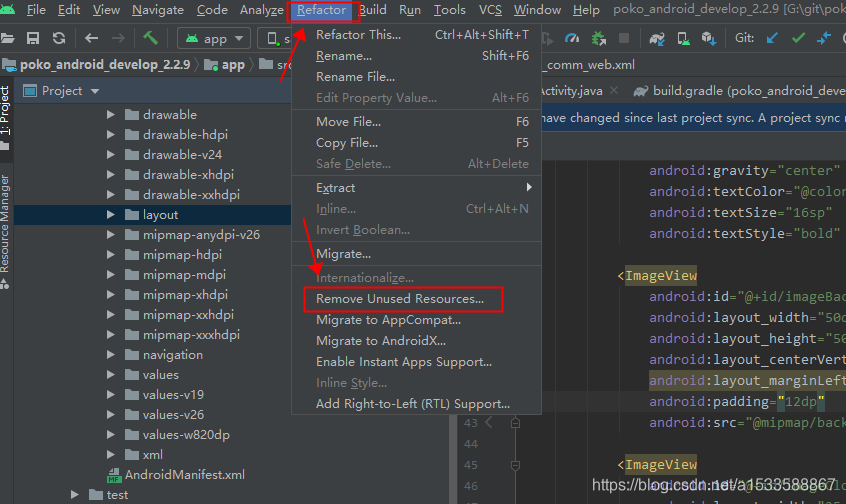Choose Migrate... menu entry
The height and width of the screenshot is (504, 846).
coord(417,253)
